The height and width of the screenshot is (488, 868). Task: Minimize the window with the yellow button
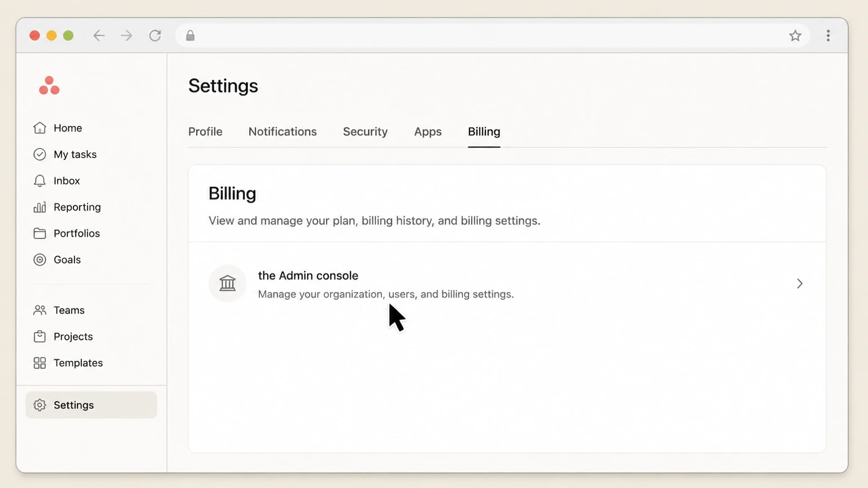click(51, 36)
